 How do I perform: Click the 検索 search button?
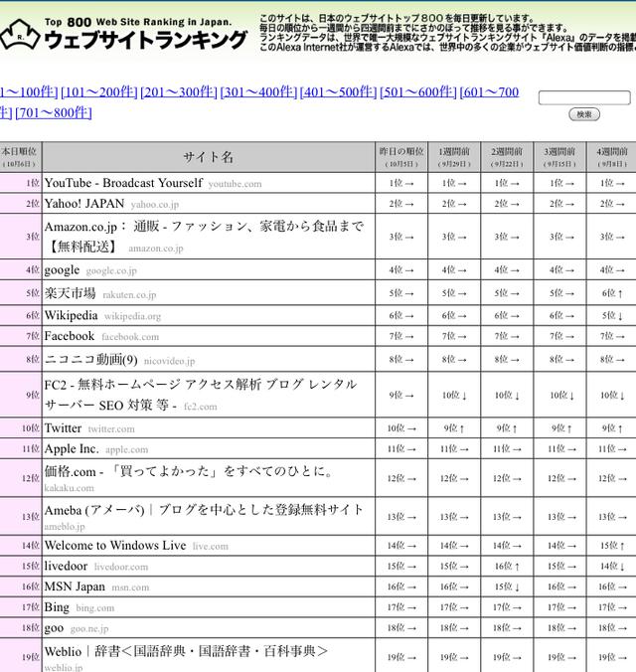(584, 114)
